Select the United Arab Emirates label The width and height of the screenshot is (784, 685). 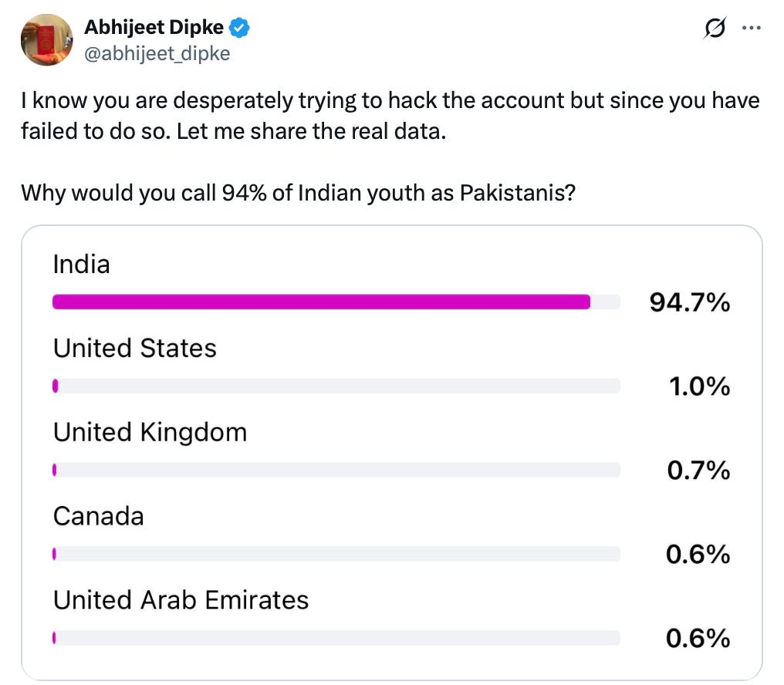181,600
